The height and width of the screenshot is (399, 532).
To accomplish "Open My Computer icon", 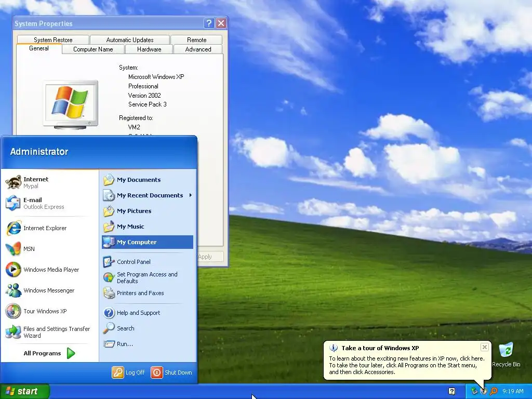I will coord(109,242).
